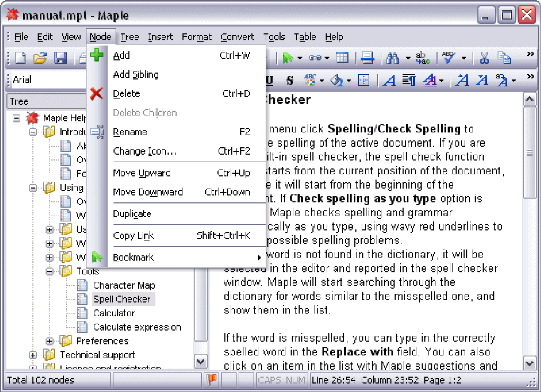Open the File menu
This screenshot has width=541, height=392.
(x=21, y=37)
